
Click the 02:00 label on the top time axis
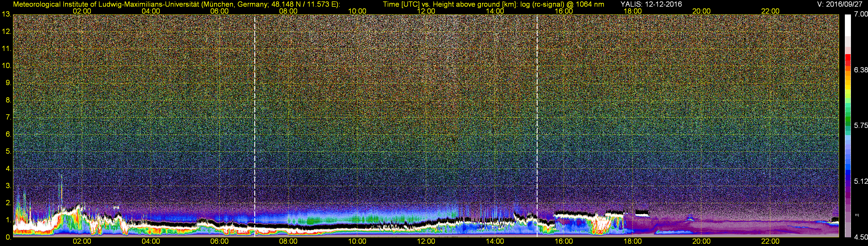click(x=82, y=11)
